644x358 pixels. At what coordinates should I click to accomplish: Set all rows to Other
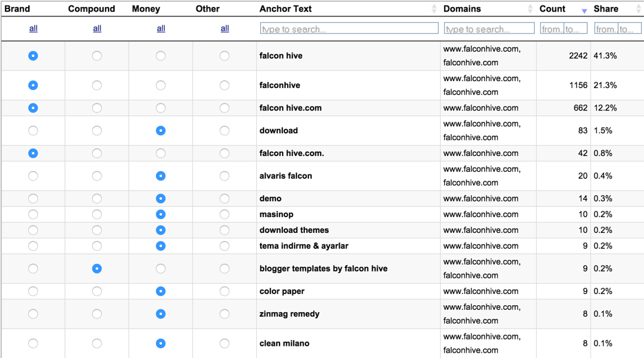point(225,28)
